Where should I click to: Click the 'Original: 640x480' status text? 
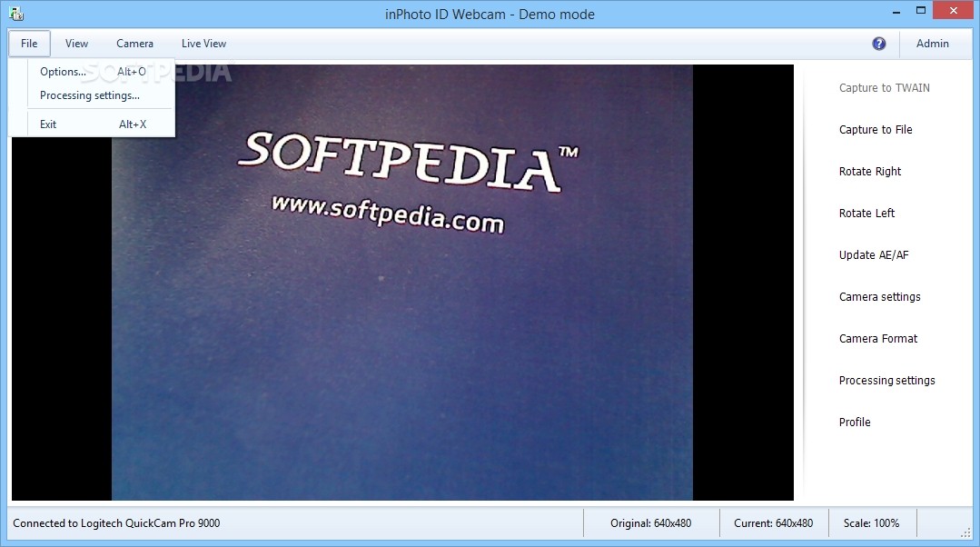(650, 523)
